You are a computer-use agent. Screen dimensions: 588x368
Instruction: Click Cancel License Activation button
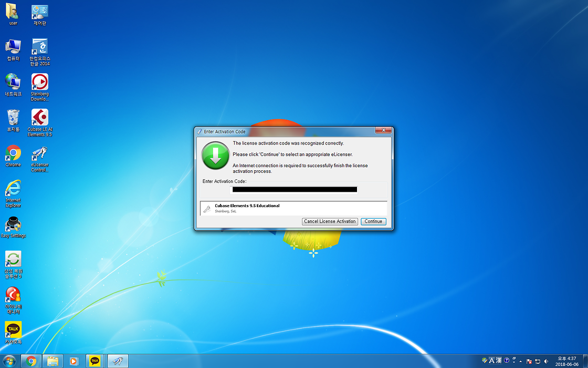coord(330,221)
